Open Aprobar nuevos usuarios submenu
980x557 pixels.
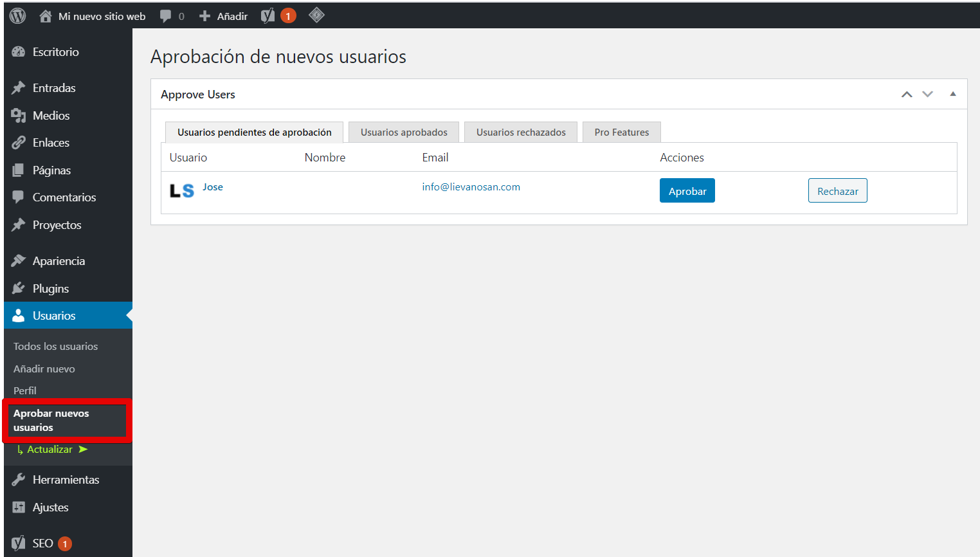coord(51,421)
